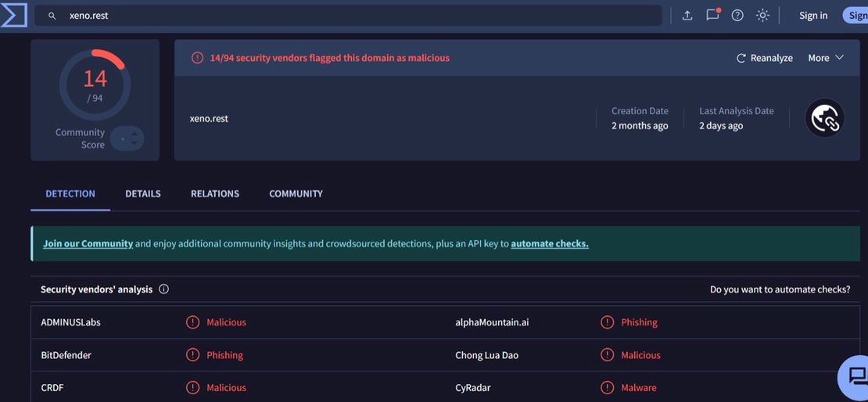The height and width of the screenshot is (402, 868).
Task: Click the search magnifier icon
Action: tap(52, 16)
